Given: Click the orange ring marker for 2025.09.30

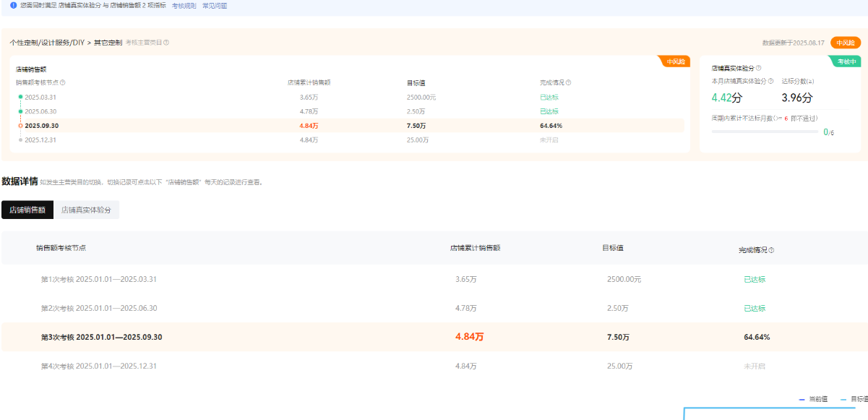Looking at the screenshot, I should click(x=20, y=126).
